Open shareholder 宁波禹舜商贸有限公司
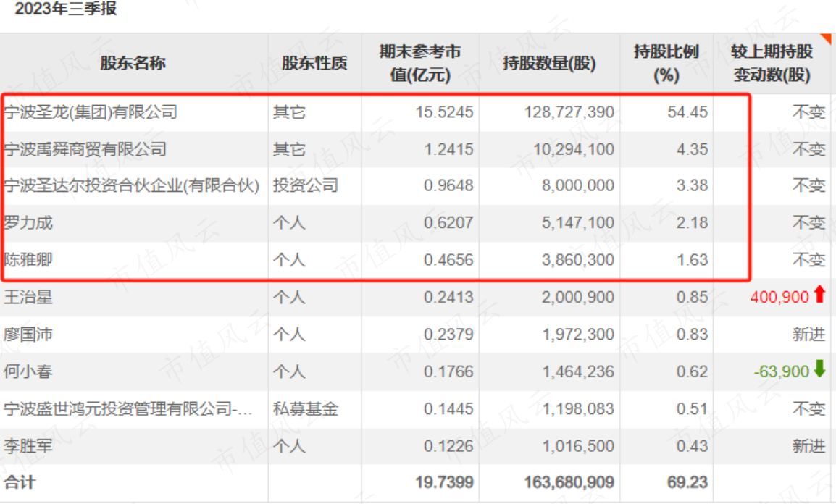The width and height of the screenshot is (836, 504). [85, 149]
